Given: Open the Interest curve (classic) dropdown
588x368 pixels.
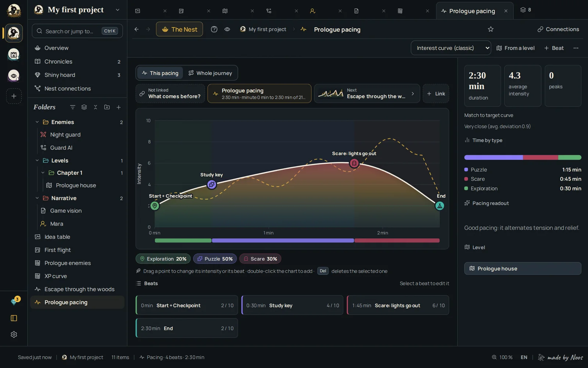Looking at the screenshot, I should click(451, 48).
